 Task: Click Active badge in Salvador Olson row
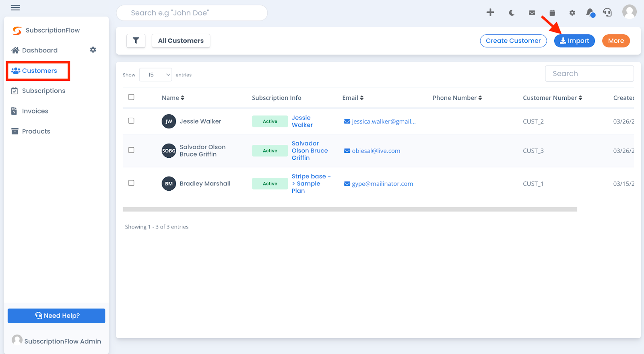pos(270,151)
